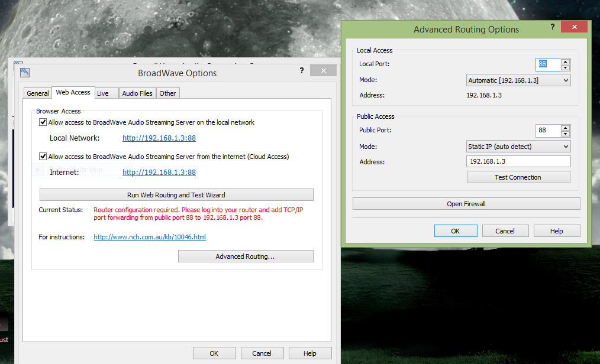Increase the Local Port value
The width and height of the screenshot is (600, 364).
point(565,61)
